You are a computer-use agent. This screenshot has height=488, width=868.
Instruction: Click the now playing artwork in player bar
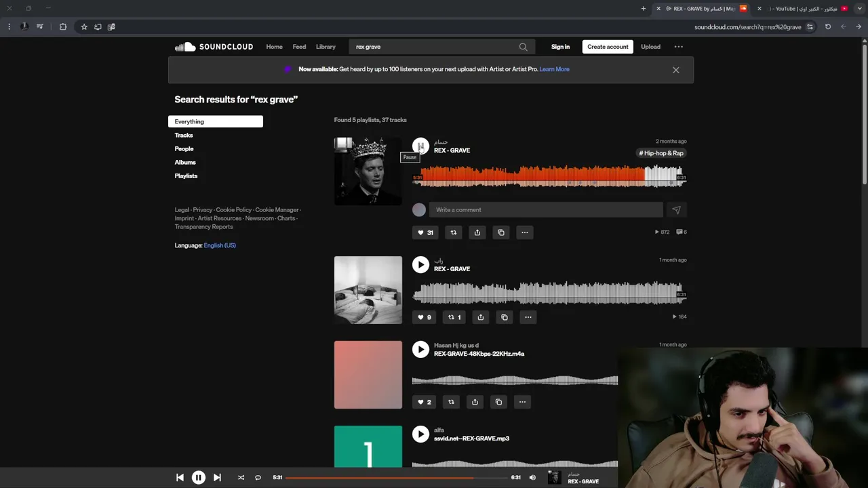coord(554,478)
